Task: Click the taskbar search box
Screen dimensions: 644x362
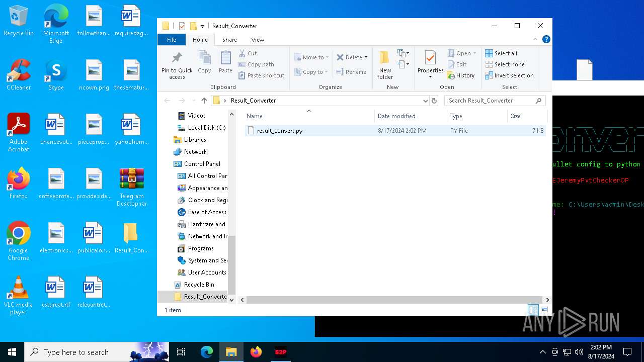Action: pos(96,352)
